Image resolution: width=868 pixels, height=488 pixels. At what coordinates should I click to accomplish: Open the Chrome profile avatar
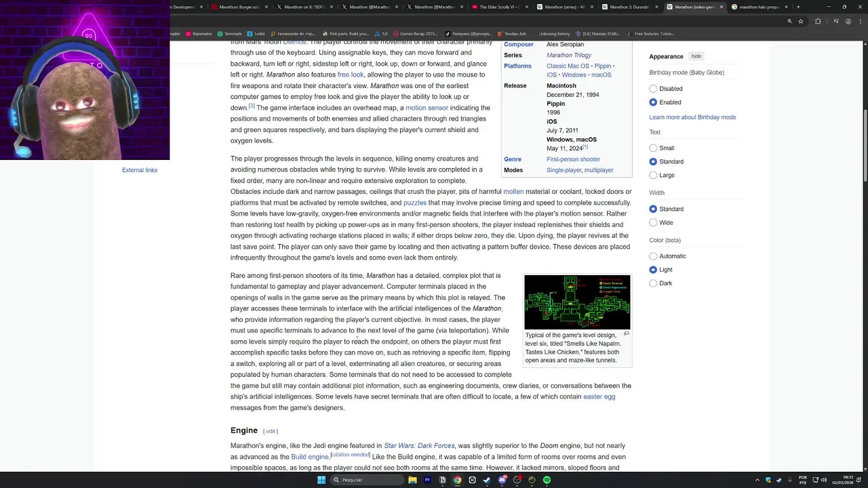point(848,21)
